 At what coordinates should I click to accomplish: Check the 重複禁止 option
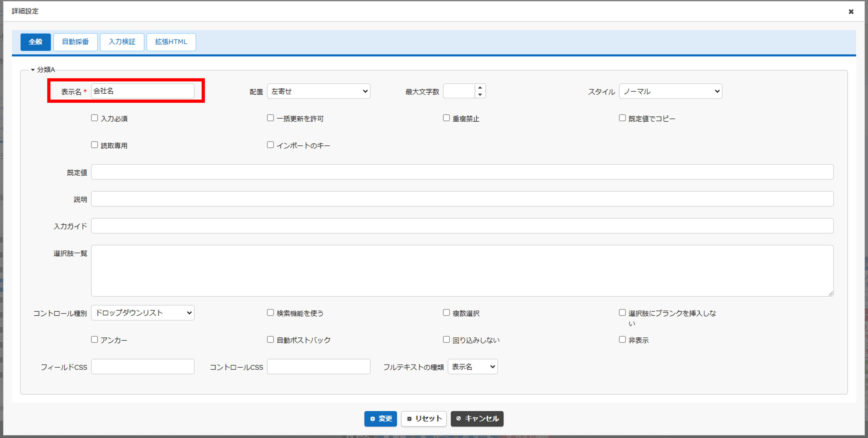click(x=446, y=118)
